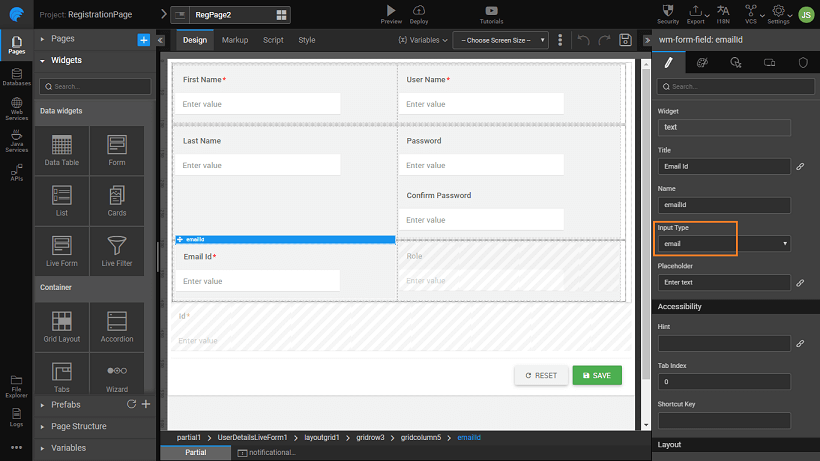Open the Security shield icon

click(x=668, y=10)
